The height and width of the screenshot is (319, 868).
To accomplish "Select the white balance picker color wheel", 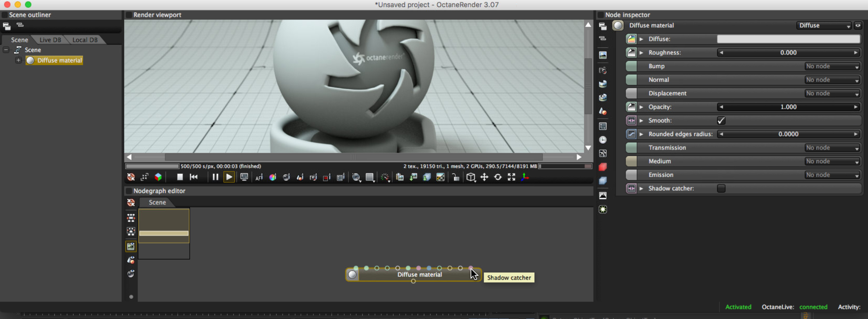I will tap(273, 177).
